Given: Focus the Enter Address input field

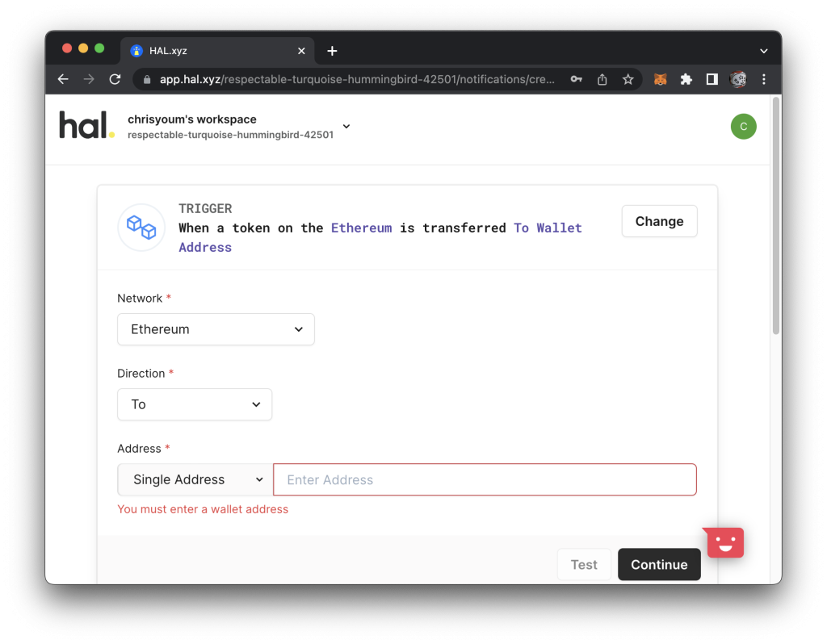Looking at the screenshot, I should pyautogui.click(x=485, y=480).
